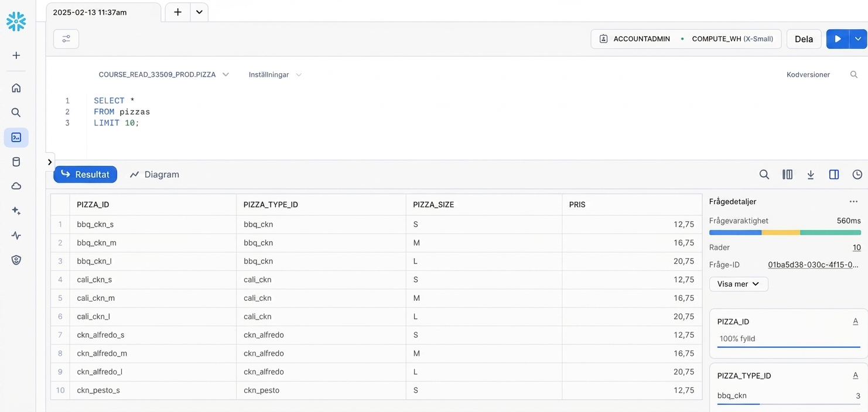This screenshot has width=868, height=412.
Task: Click the plus create icon in sidebar
Action: (x=16, y=55)
